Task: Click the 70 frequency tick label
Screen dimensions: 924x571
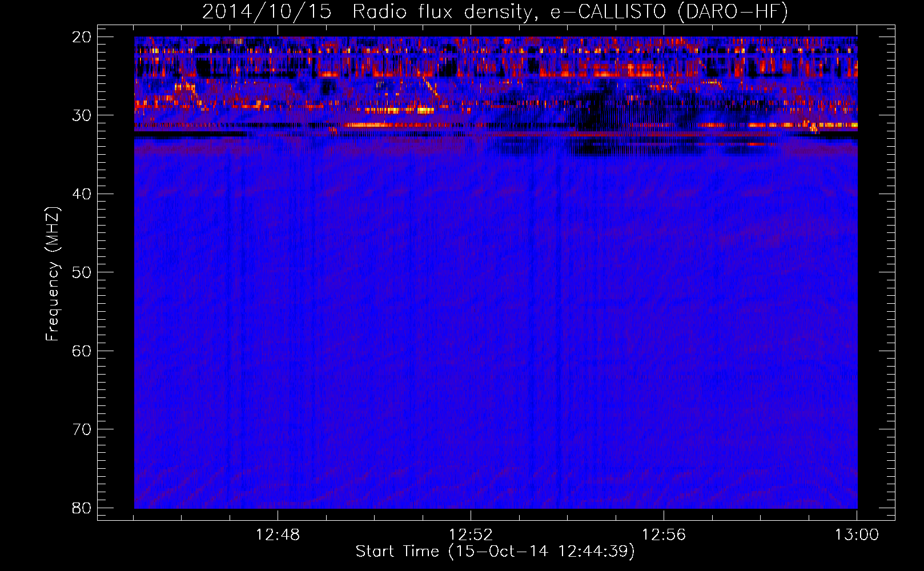Action: tap(82, 429)
